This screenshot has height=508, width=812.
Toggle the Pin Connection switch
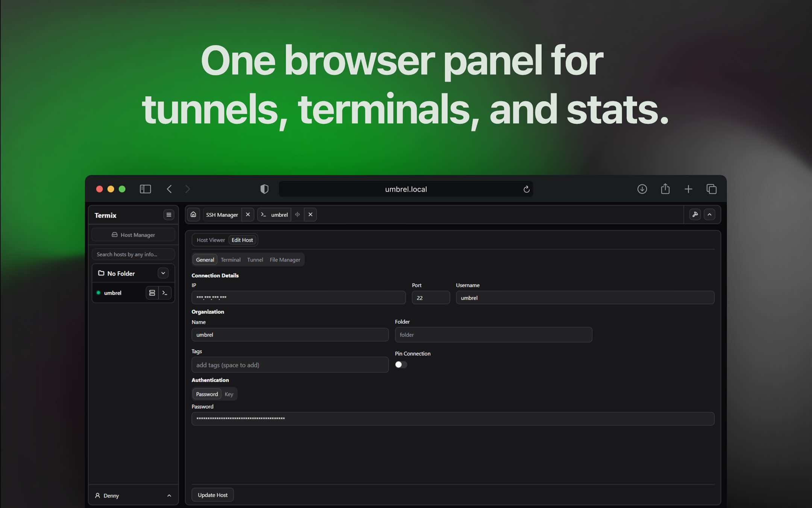click(x=401, y=364)
